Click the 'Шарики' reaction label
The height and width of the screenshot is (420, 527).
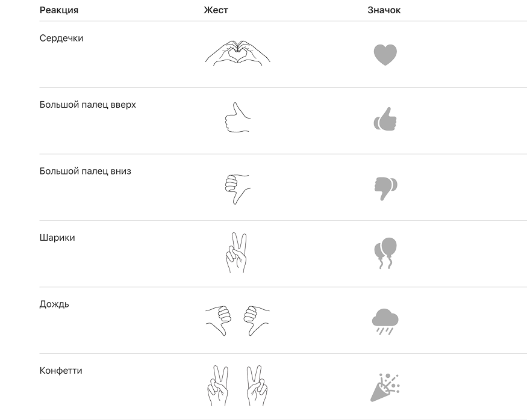pos(57,238)
